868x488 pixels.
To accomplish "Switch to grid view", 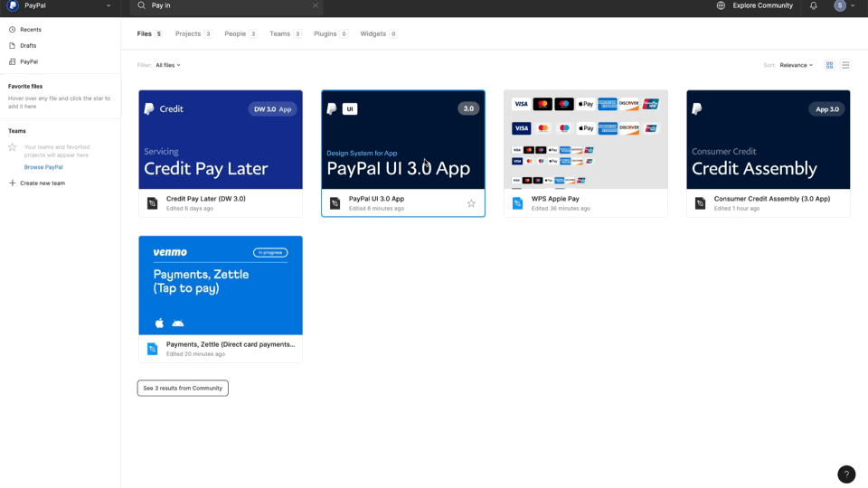I will coord(829,65).
